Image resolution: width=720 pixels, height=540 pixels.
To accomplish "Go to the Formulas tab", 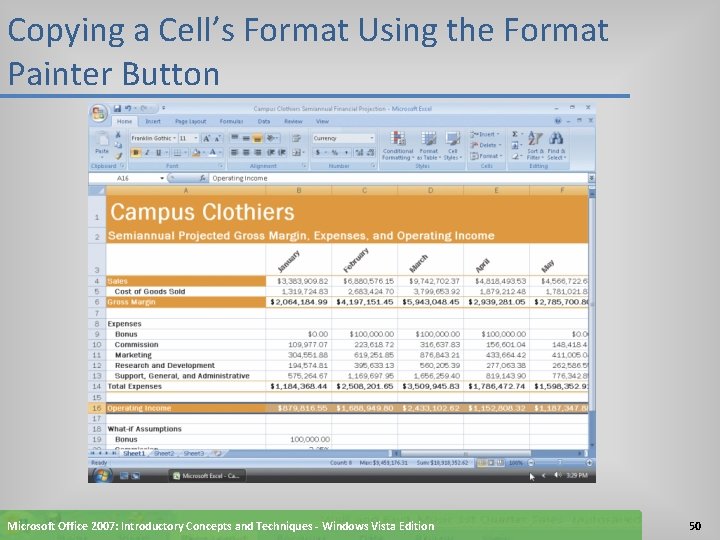I will click(231, 122).
